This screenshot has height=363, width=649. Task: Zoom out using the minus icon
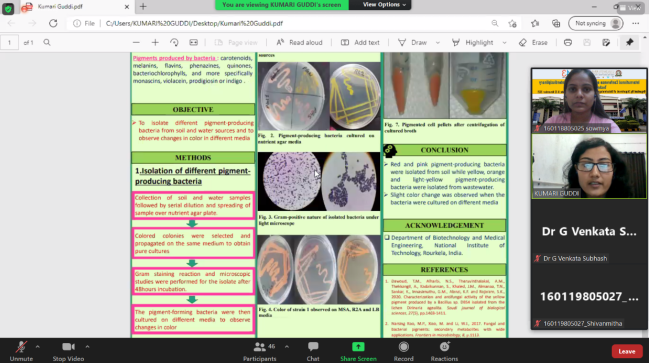tap(136, 43)
